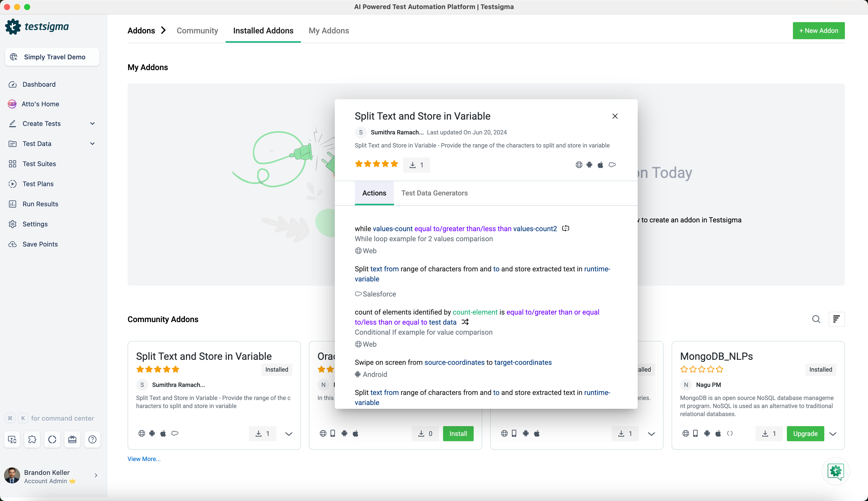
Task: Click the five-star rating in popup
Action: point(376,164)
